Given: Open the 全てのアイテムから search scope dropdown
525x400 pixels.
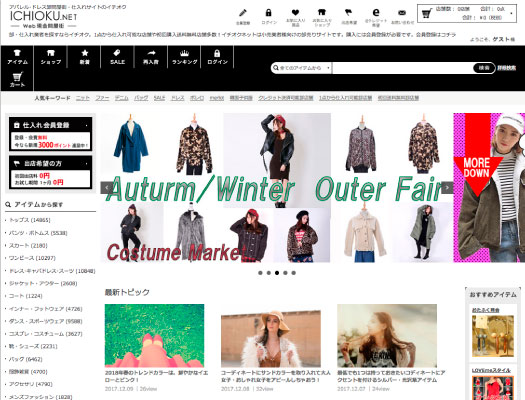Looking at the screenshot, I should 301,68.
